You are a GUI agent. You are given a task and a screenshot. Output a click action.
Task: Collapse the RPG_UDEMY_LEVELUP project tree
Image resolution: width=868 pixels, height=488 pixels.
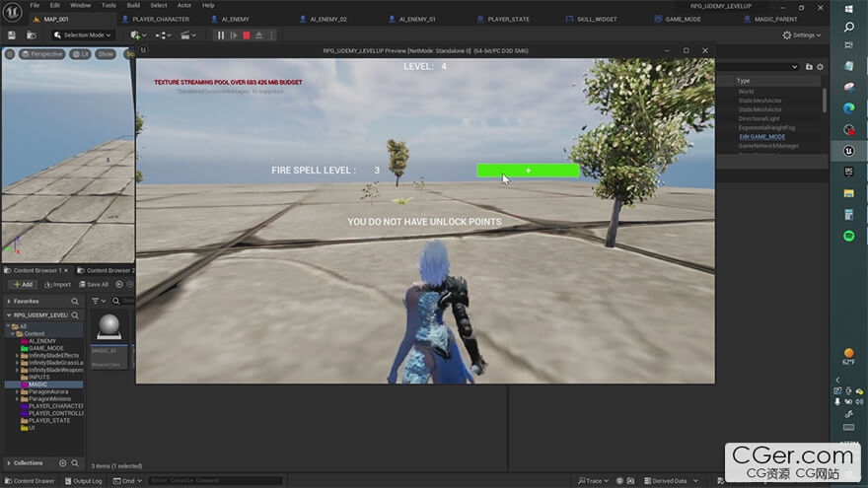(9, 315)
